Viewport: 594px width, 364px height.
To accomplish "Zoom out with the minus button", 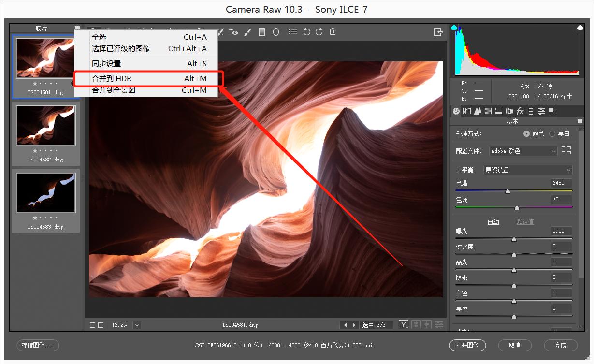I will (x=93, y=325).
